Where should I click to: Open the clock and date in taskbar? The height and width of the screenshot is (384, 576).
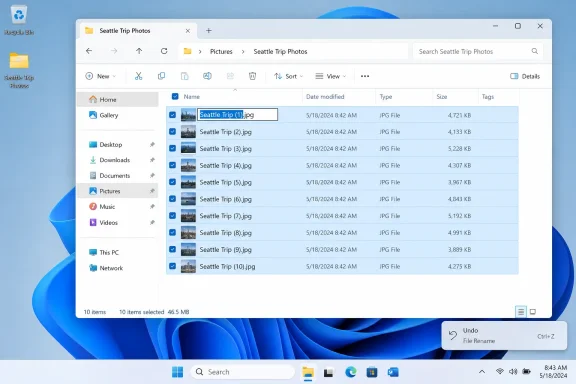tap(554, 372)
